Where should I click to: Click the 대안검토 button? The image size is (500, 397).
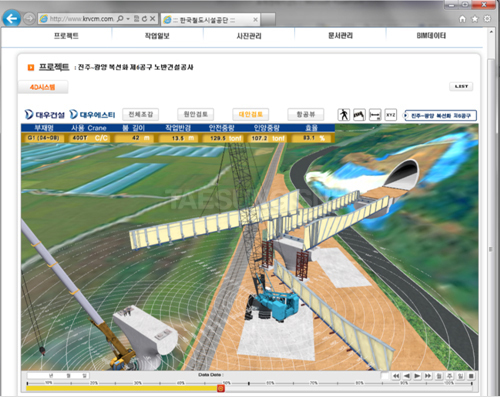(x=251, y=114)
